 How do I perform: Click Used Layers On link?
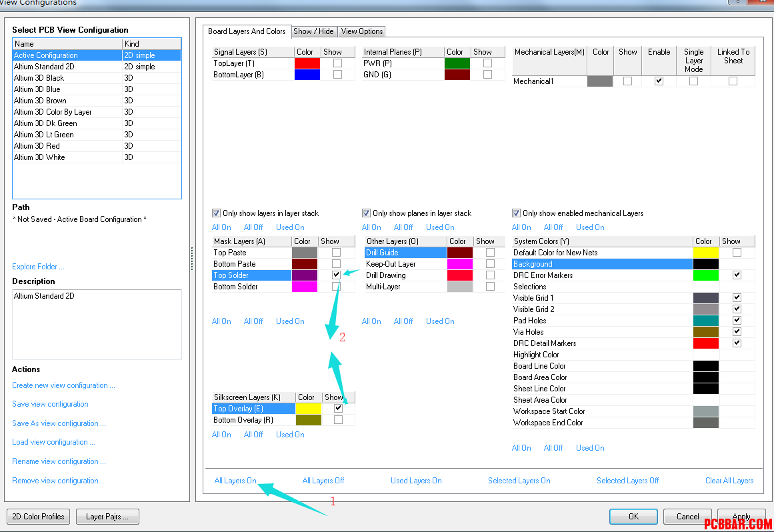pos(416,481)
